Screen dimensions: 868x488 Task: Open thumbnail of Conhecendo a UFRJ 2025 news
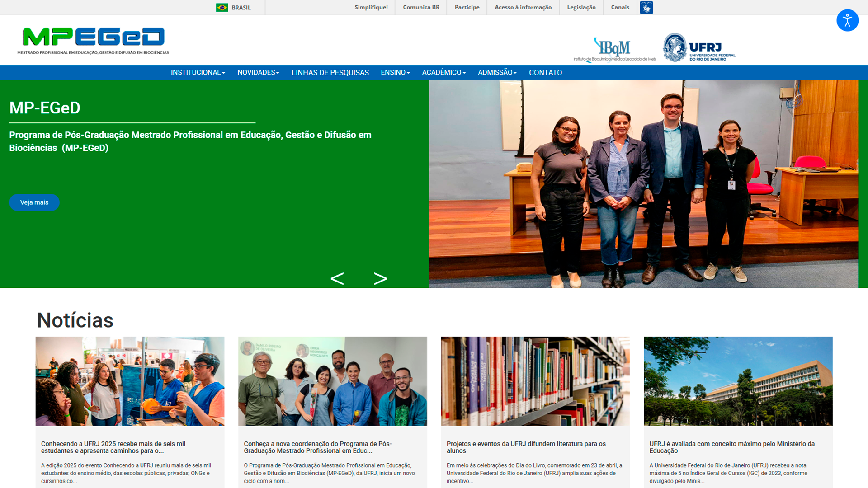[130, 381]
